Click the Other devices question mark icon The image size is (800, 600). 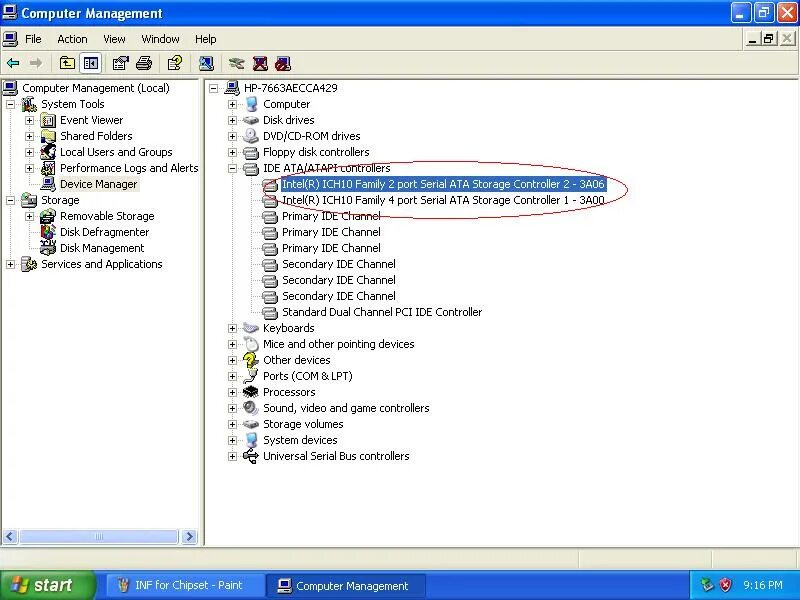(251, 360)
